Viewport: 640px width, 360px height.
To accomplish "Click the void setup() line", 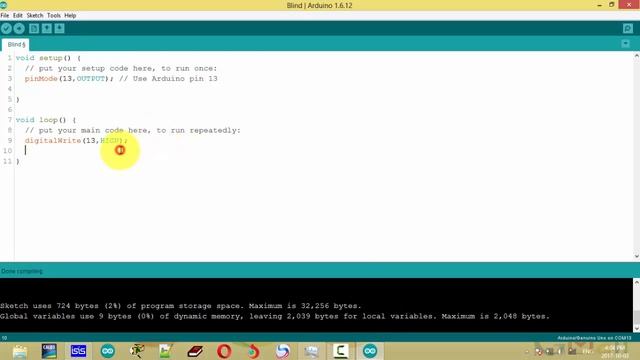I will tap(48, 58).
